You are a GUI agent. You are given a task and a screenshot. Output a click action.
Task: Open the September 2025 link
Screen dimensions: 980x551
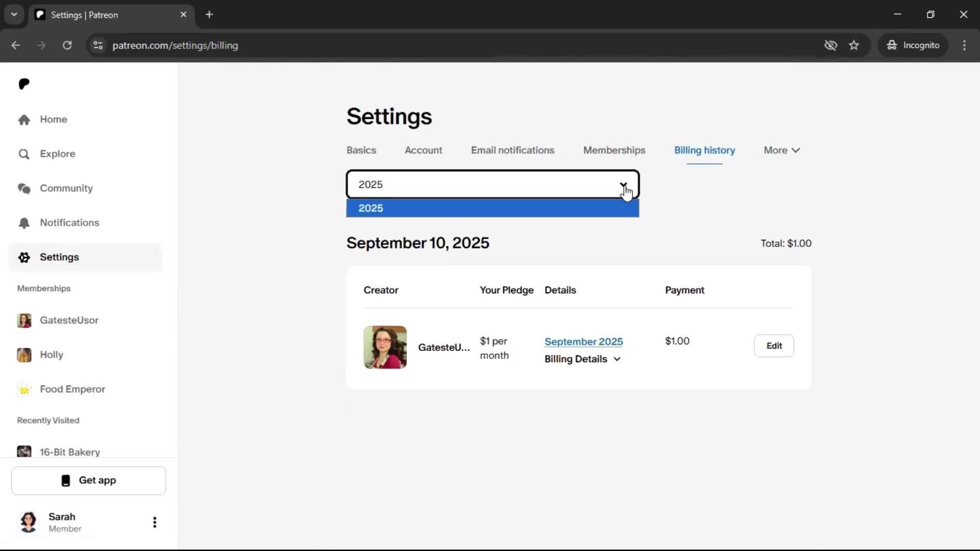tap(583, 342)
